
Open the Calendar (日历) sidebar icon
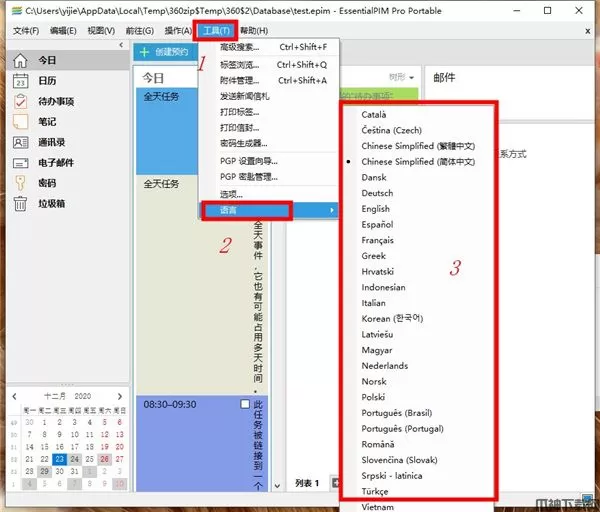(x=20, y=81)
